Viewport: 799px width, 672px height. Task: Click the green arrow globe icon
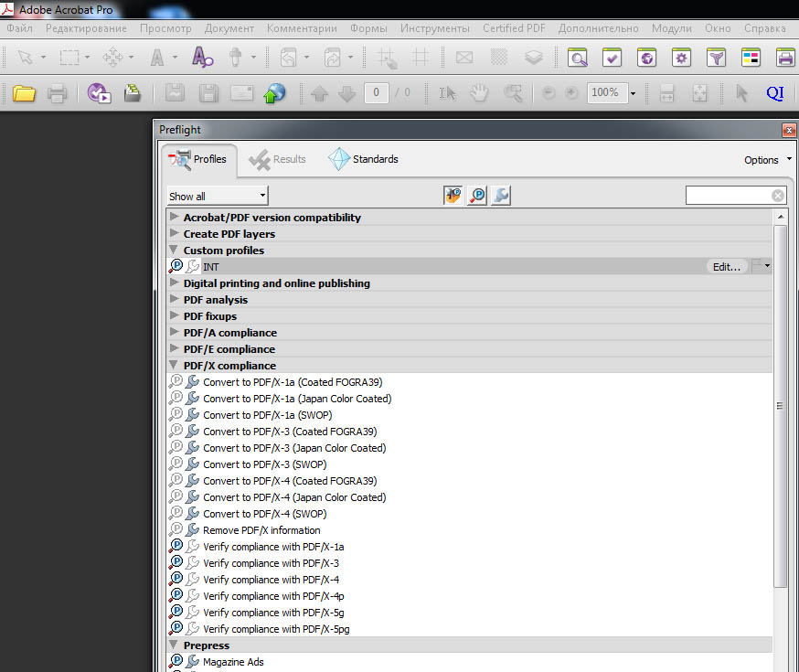coord(274,93)
